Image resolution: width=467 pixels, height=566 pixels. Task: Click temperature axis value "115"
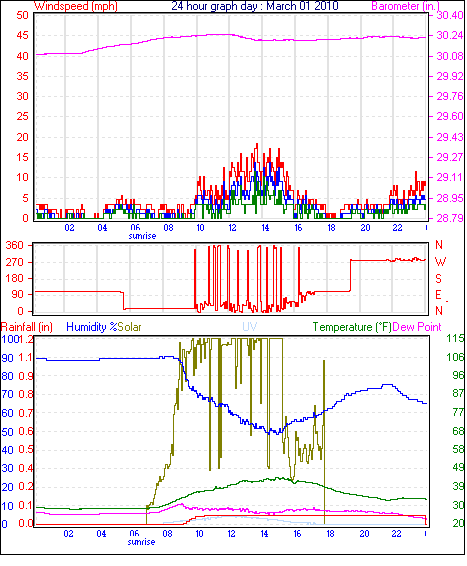(x=455, y=339)
